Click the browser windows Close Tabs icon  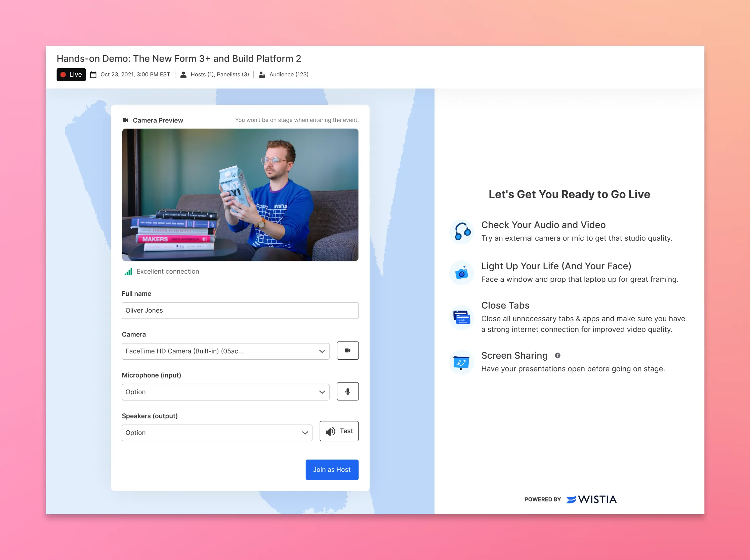pos(462,317)
